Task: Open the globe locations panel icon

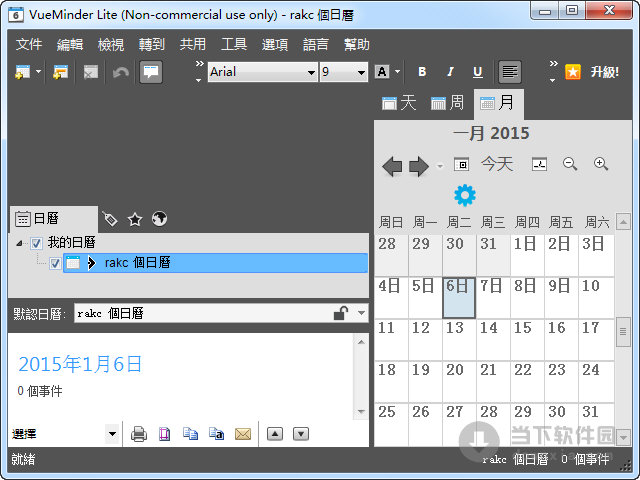Action: (x=159, y=219)
